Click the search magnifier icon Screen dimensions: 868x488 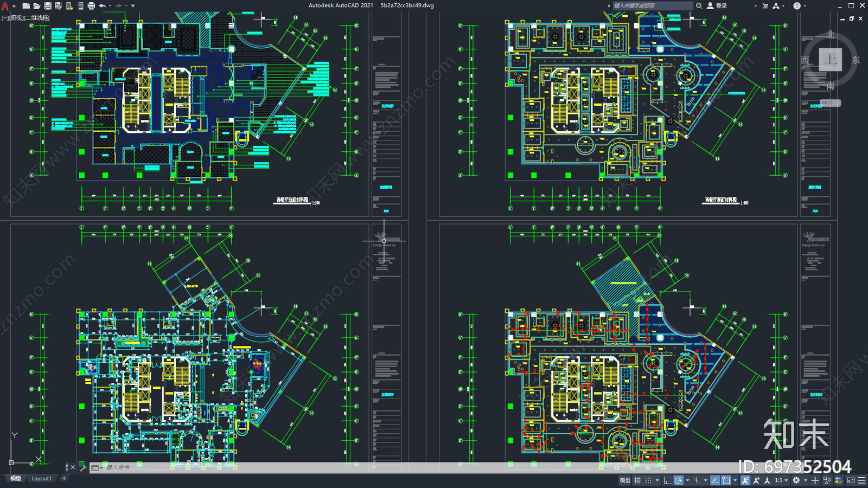[x=699, y=5]
